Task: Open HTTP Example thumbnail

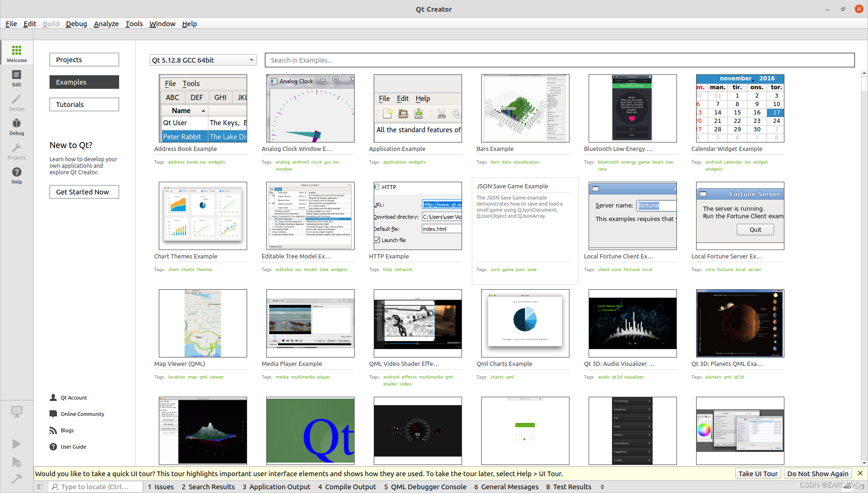Action: pyautogui.click(x=418, y=216)
